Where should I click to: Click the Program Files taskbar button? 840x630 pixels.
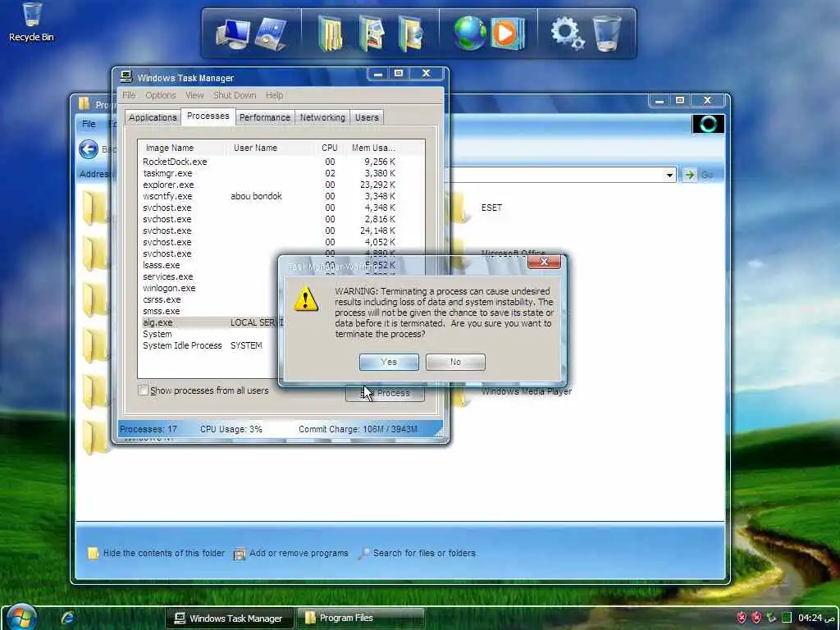tap(361, 619)
